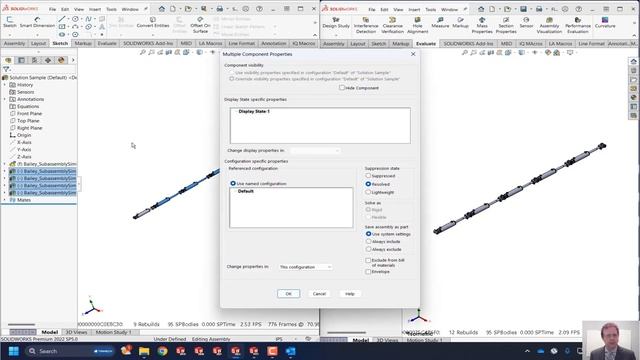The width and height of the screenshot is (640, 360).
Task: Expand Annotations node in feature tree
Action: 5,99
